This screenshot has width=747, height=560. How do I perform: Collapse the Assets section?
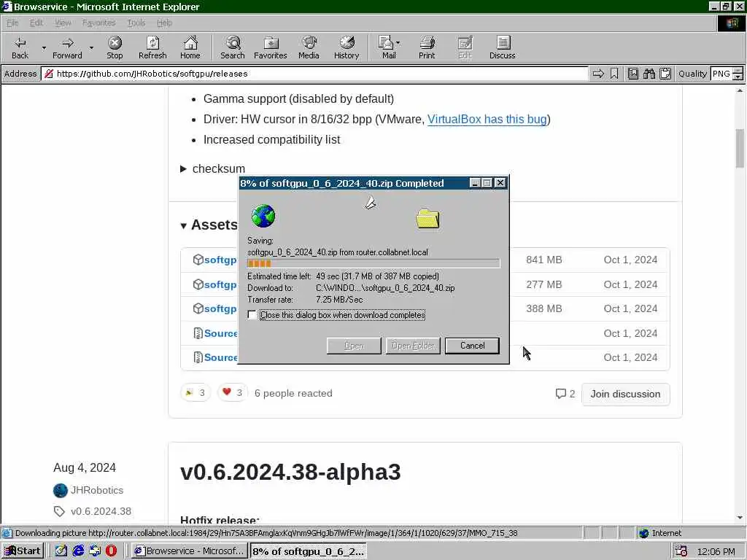point(183,226)
